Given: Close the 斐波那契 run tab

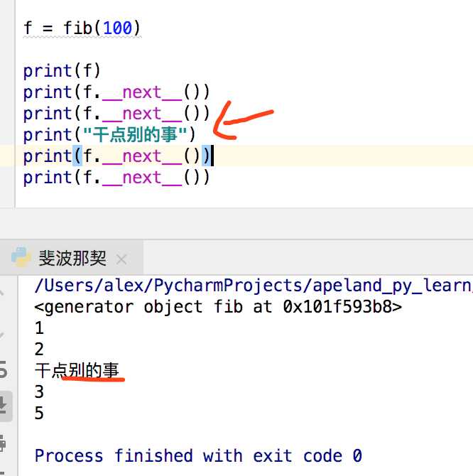Looking at the screenshot, I should [121, 260].
